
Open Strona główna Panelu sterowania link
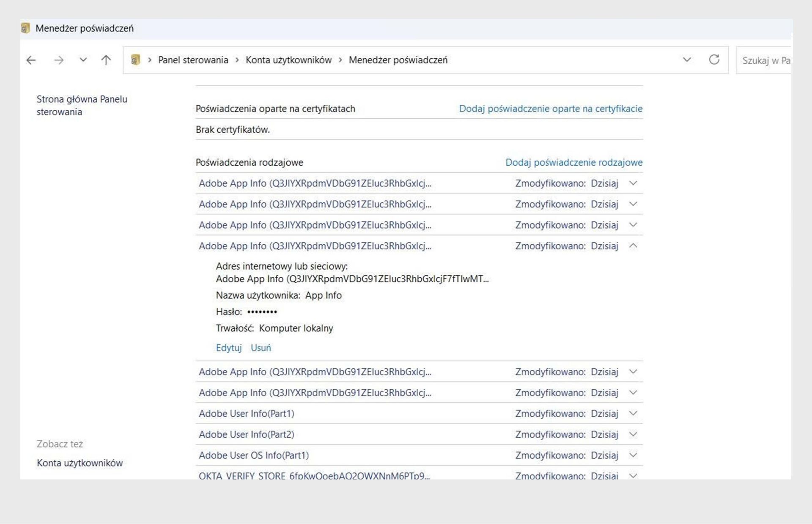coord(82,105)
